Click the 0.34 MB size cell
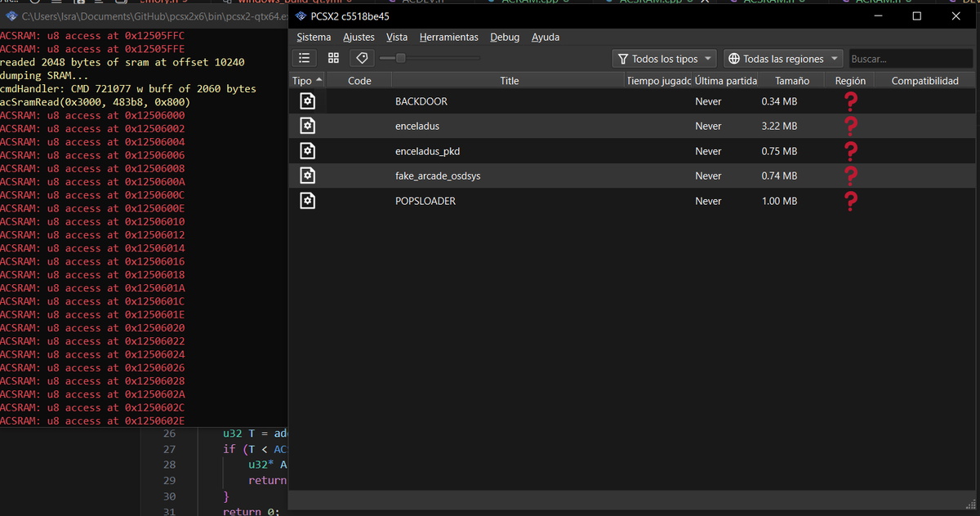This screenshot has width=980, height=516. click(x=779, y=101)
